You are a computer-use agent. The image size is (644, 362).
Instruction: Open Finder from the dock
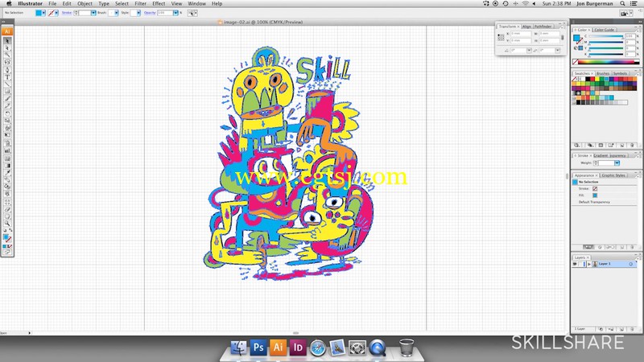coord(238,348)
